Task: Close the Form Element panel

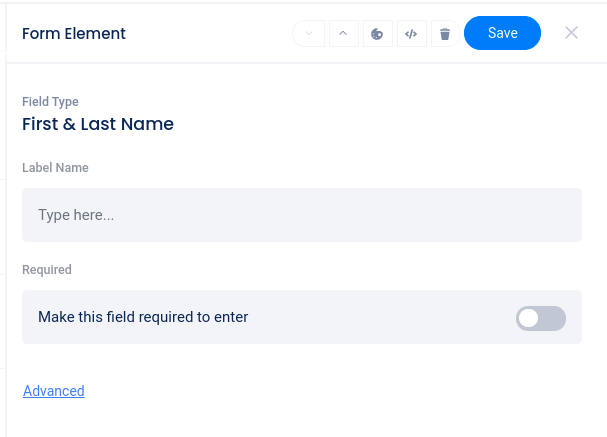Action: (572, 33)
